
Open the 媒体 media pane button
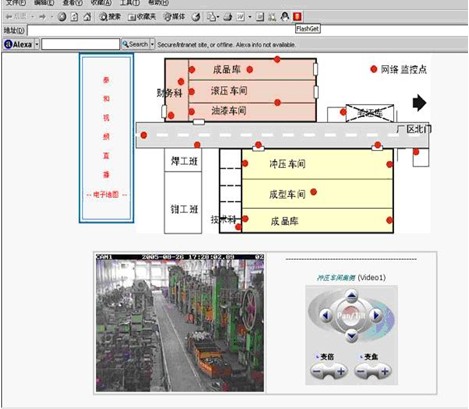click(x=174, y=16)
